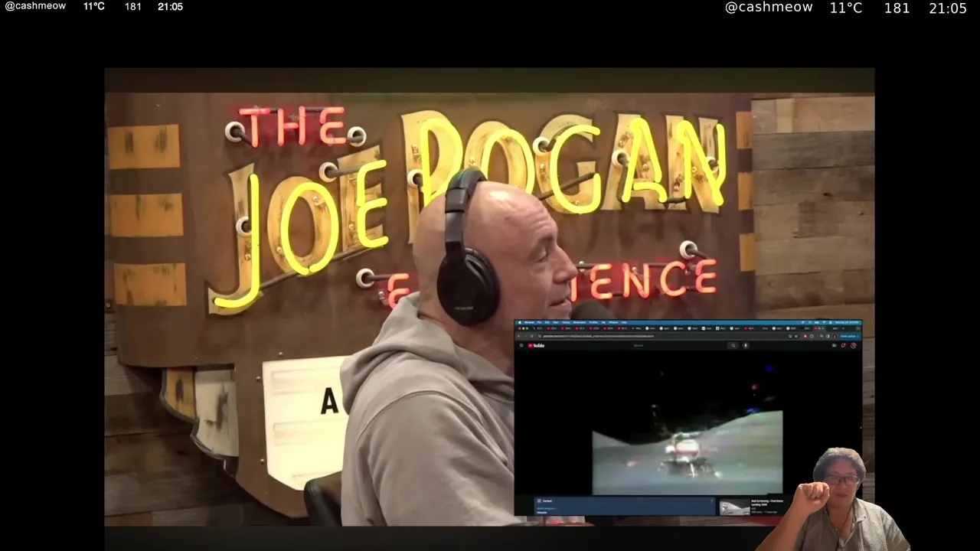This screenshot has width=980, height=551.
Task: Open the Neil Armstrong First Moon Landing 1969 title
Action: 767,503
